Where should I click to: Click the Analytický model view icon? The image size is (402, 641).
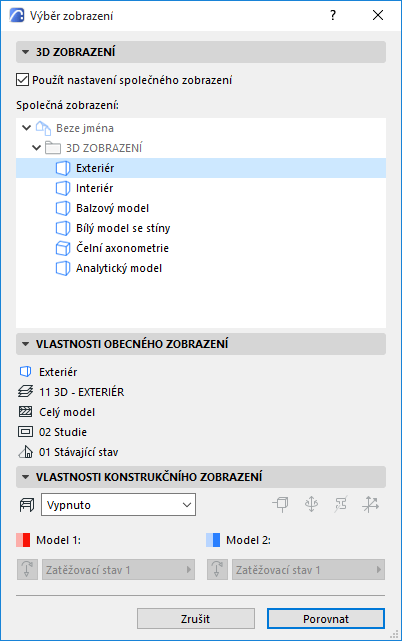(x=63, y=268)
